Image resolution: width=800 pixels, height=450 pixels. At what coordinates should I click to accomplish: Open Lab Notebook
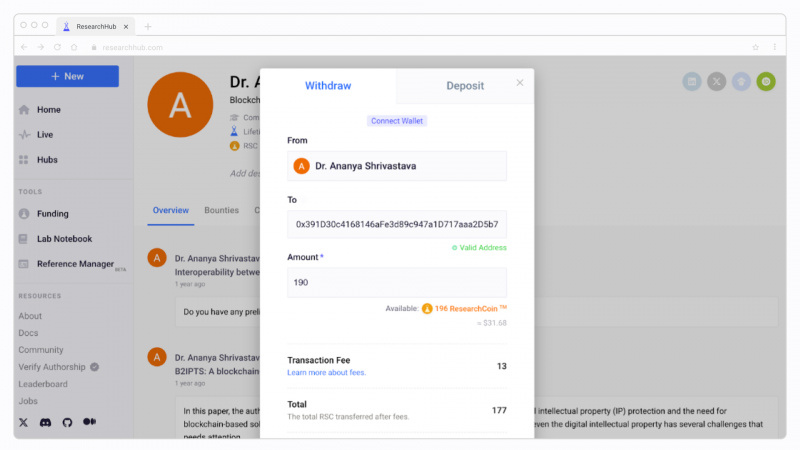click(x=64, y=239)
